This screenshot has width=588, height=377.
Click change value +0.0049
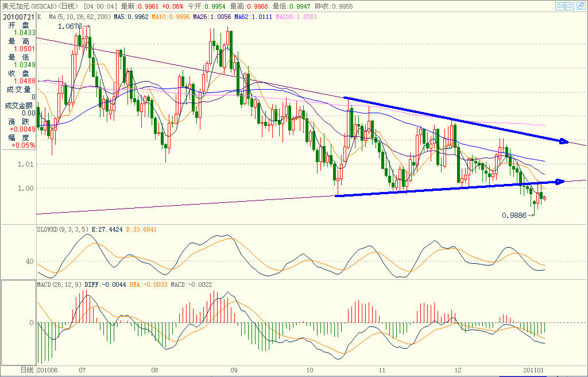tap(23, 129)
